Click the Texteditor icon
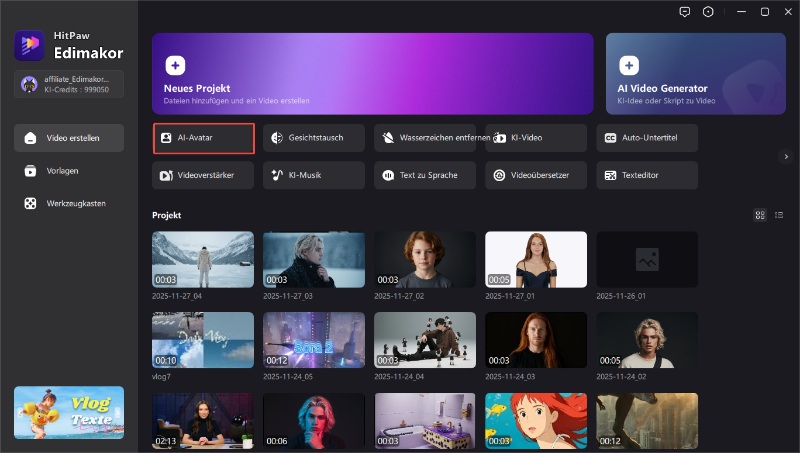The image size is (800, 453). pos(610,175)
